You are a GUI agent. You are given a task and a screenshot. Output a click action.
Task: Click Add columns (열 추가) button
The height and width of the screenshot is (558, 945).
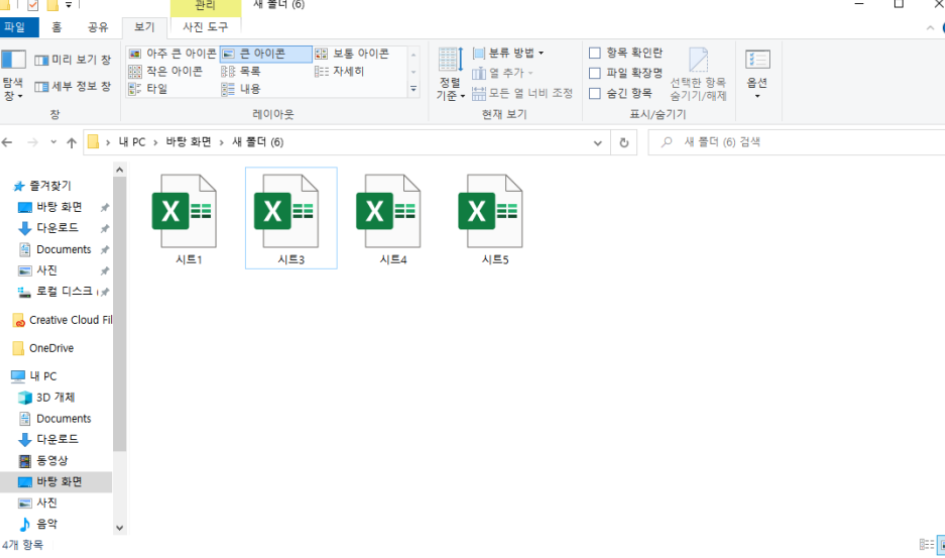(503, 73)
